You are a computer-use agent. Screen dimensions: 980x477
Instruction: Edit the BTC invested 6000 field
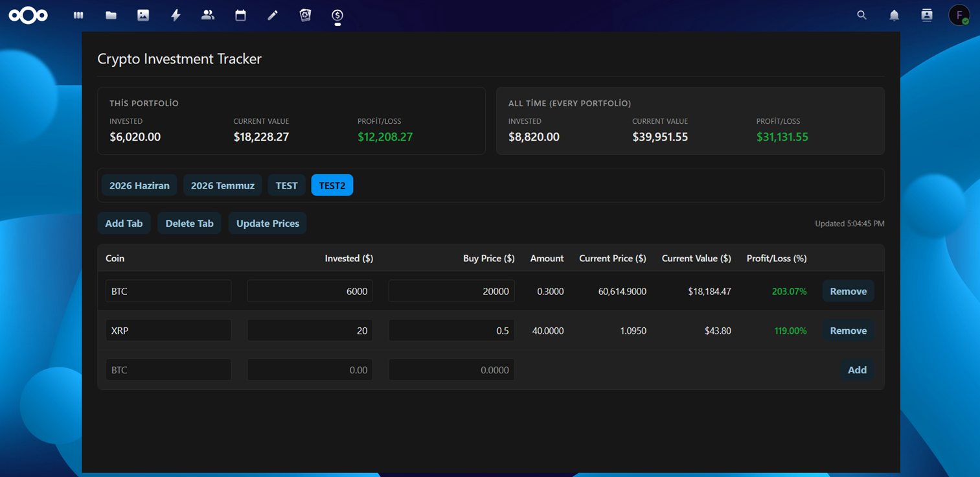click(x=310, y=291)
